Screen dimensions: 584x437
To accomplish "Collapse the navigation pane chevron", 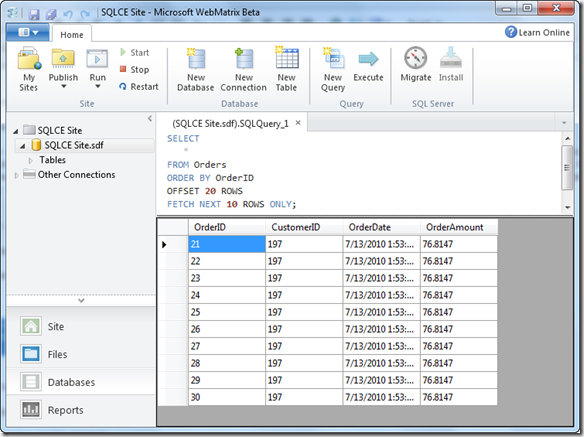I will pyautogui.click(x=150, y=118).
